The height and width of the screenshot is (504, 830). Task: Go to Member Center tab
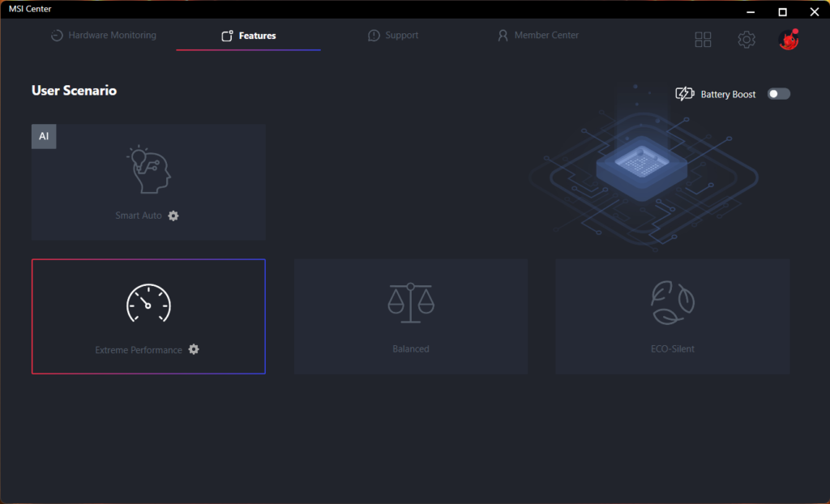tap(538, 36)
